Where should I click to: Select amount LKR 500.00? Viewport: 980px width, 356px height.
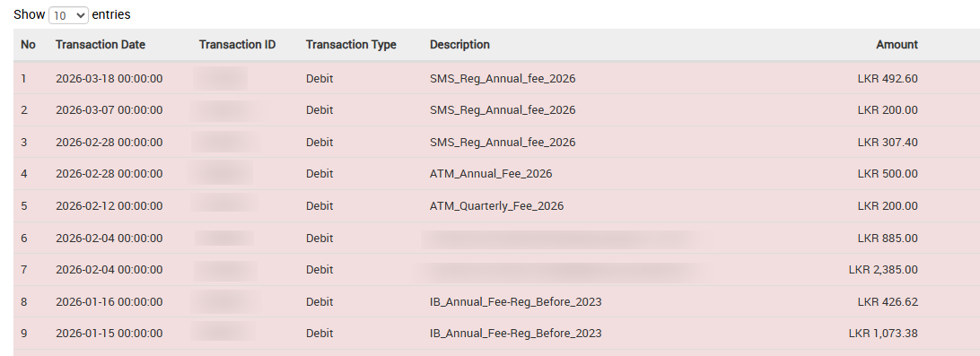pyautogui.click(x=888, y=174)
